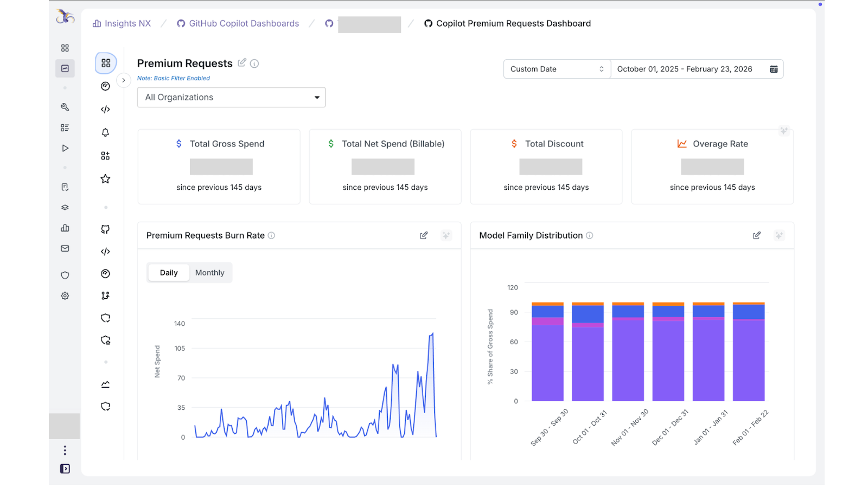The image size is (868, 488).
Task: Select the Daily view toggle
Action: (169, 273)
